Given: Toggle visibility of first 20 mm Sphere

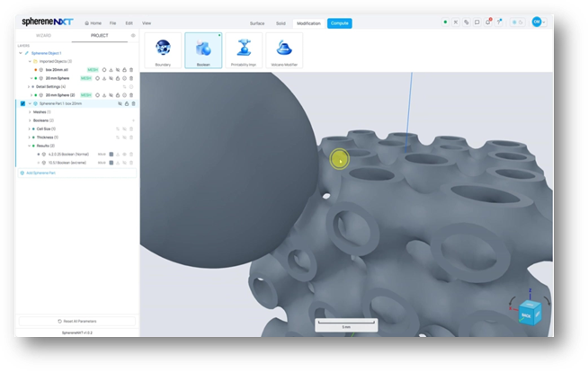Looking at the screenshot, I should [x=111, y=78].
